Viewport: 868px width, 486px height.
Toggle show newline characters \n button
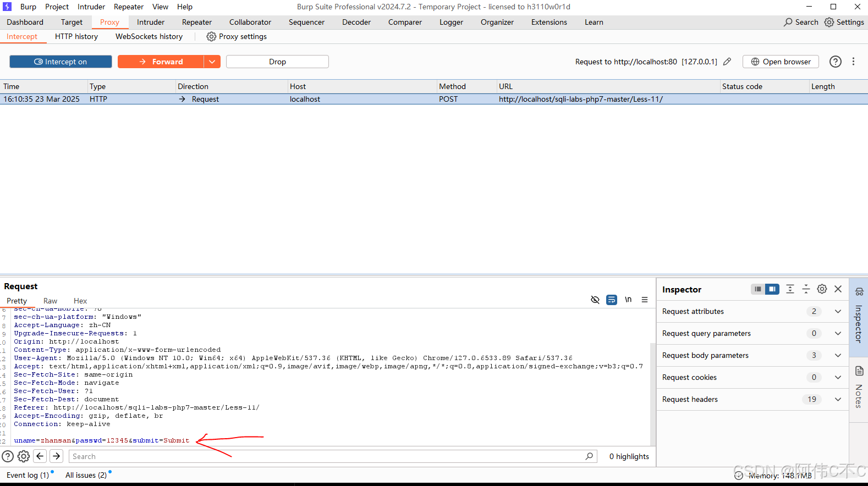coord(628,300)
